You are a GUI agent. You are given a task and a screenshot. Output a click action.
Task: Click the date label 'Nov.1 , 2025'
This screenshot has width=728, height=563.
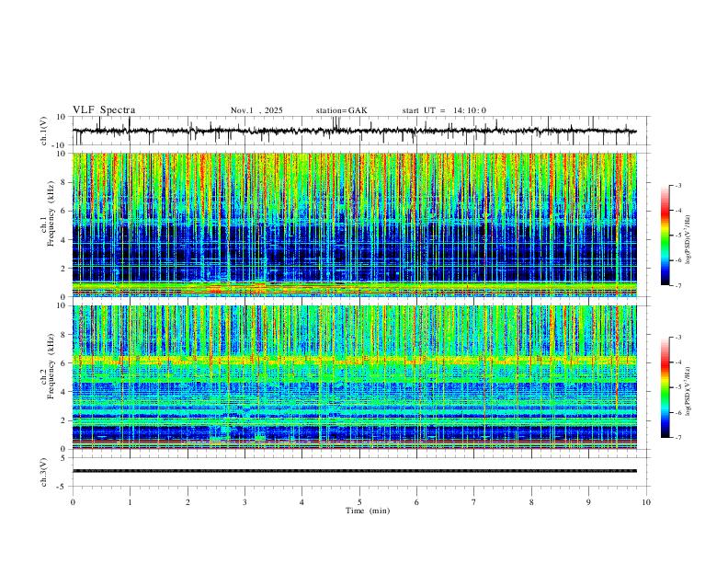coord(256,110)
